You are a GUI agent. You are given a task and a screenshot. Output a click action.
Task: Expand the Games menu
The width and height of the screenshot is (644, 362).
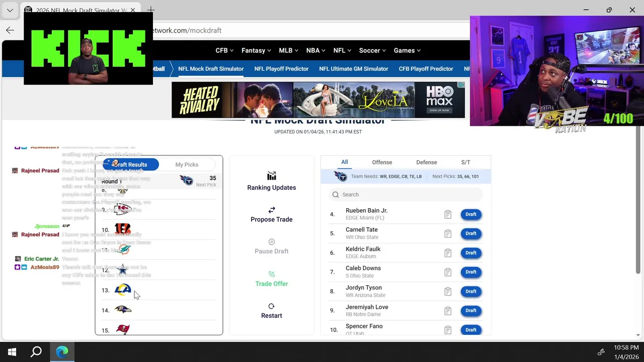click(x=407, y=50)
